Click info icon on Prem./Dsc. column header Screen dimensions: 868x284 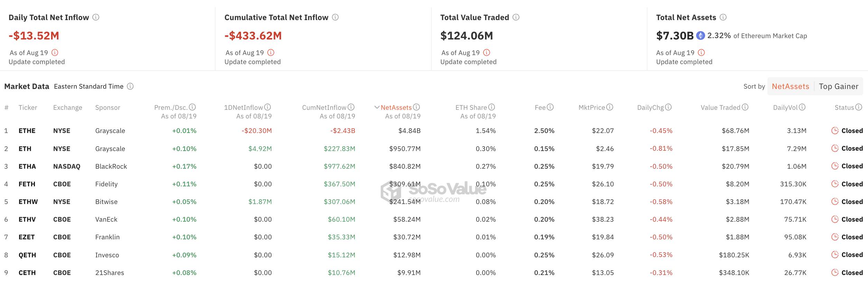193,107
